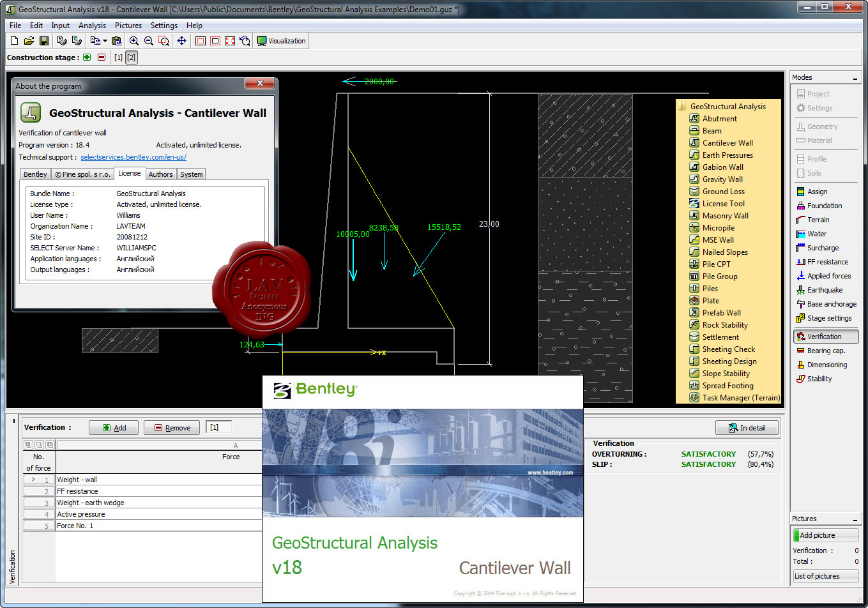Image resolution: width=868 pixels, height=608 pixels.
Task: Click the Rock Stability program icon
Action: pos(694,325)
